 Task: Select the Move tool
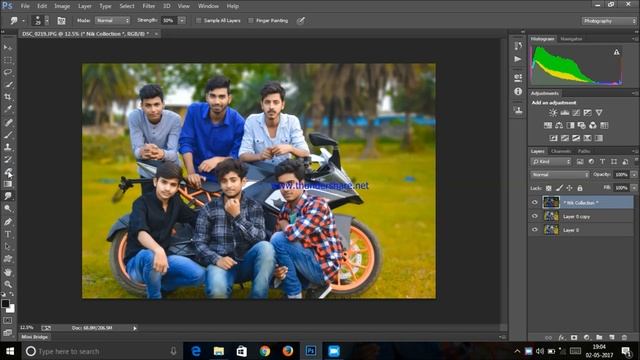tap(8, 48)
